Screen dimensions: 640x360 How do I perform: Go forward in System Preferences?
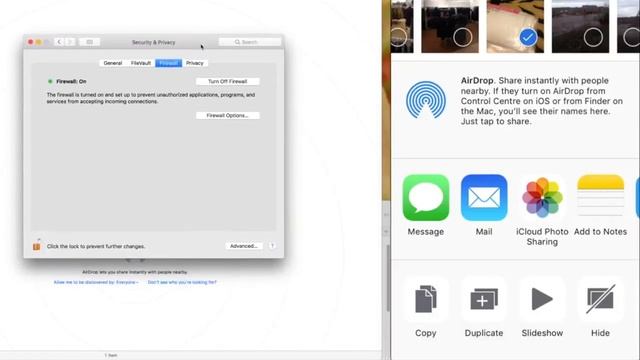point(70,42)
